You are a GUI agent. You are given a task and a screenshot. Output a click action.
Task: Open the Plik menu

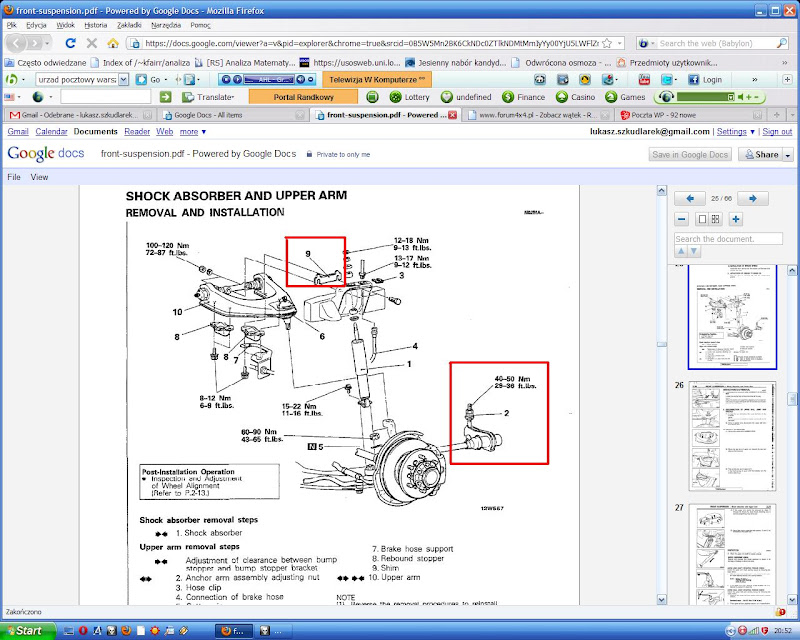[12, 25]
